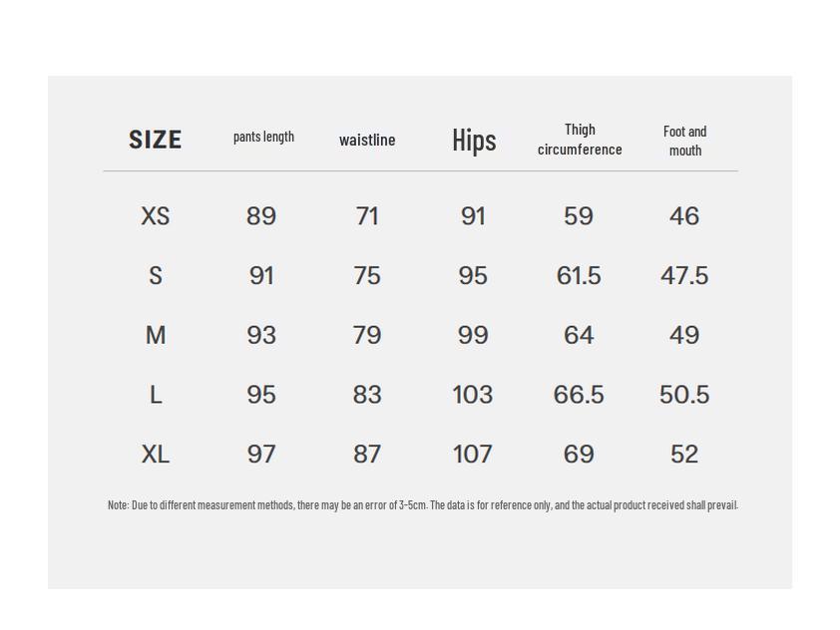Select the Hips column header

coord(474,140)
